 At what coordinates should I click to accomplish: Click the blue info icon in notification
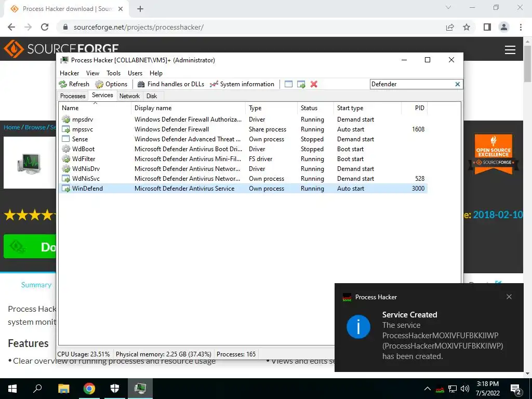[358, 327]
